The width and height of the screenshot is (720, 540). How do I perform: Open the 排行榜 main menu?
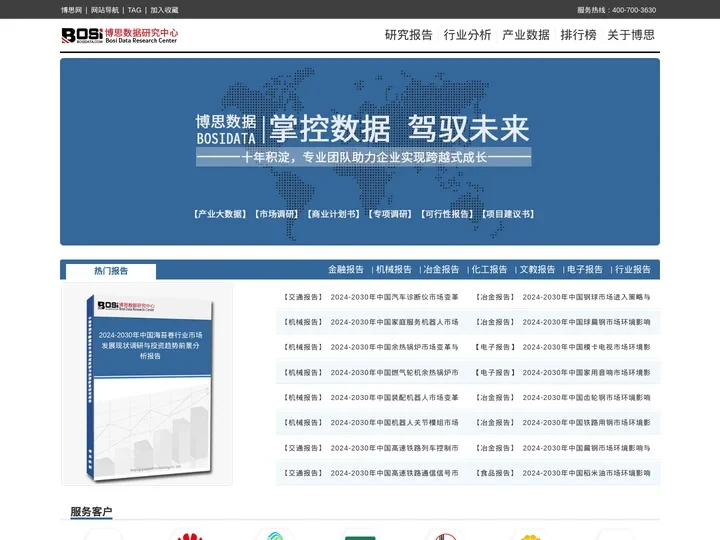pyautogui.click(x=578, y=35)
